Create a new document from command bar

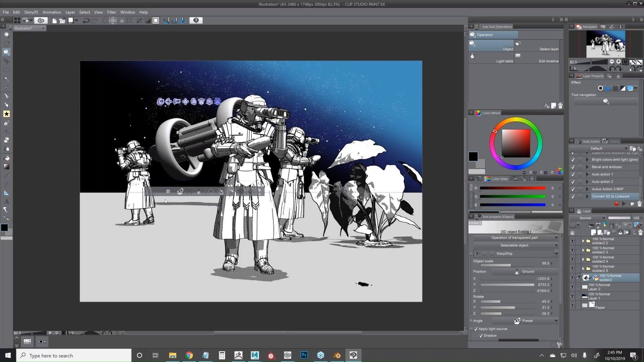(54, 20)
